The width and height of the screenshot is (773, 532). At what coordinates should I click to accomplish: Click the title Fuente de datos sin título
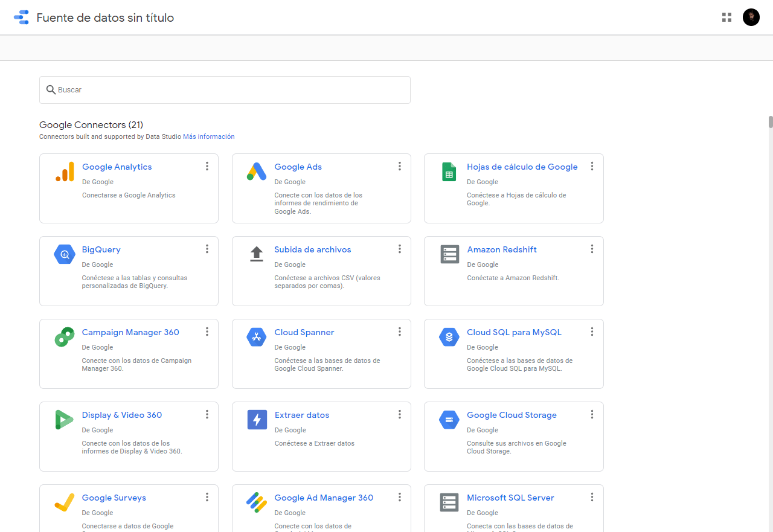pos(105,18)
